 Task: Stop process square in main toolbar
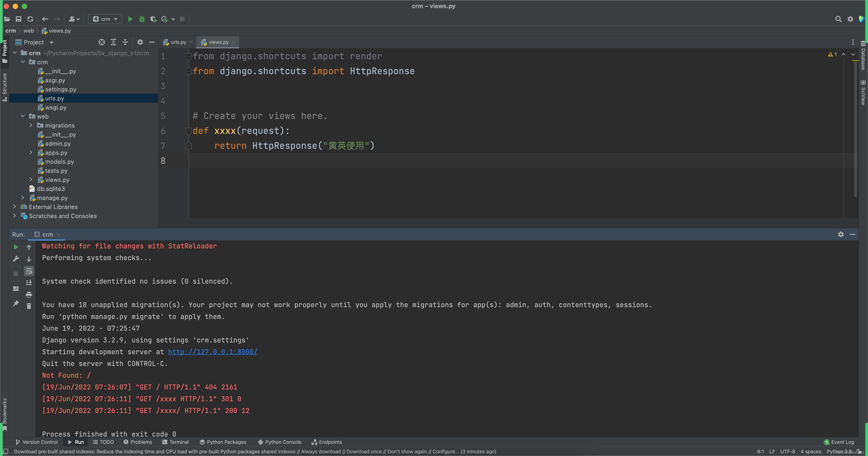(x=182, y=19)
